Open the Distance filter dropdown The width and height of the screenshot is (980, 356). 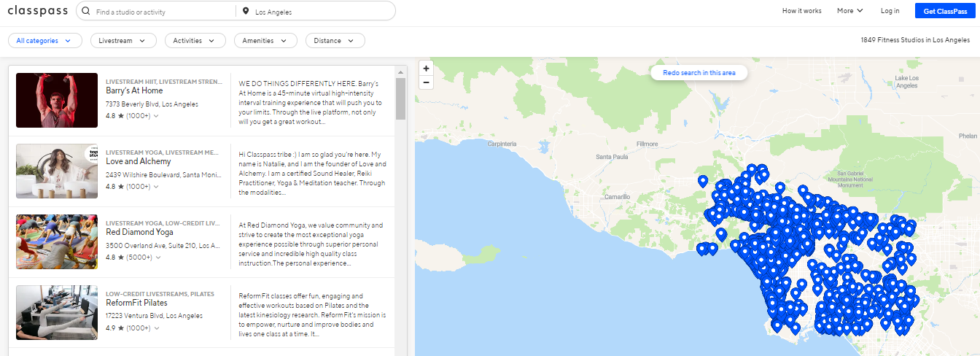pos(335,41)
